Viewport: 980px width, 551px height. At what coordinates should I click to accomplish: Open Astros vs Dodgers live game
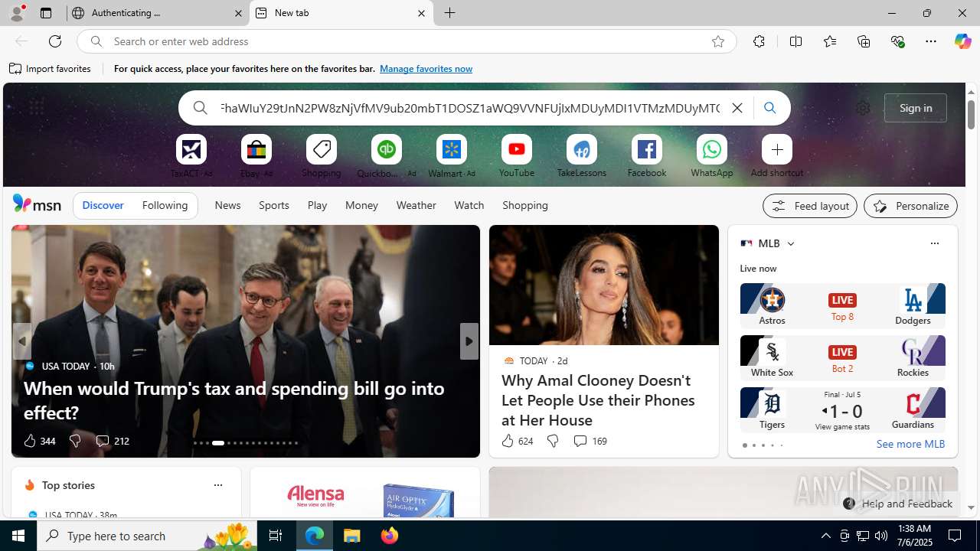point(842,305)
